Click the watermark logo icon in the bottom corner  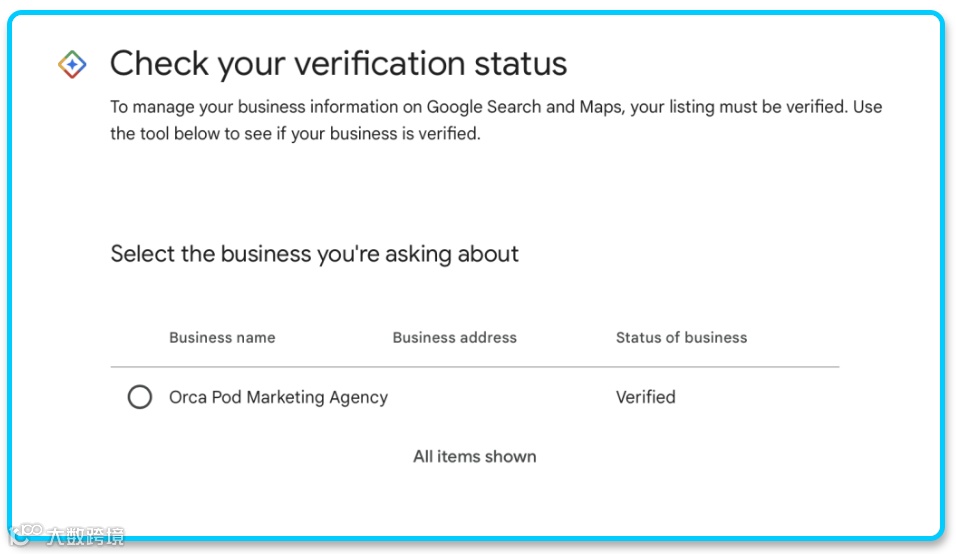pos(24,535)
